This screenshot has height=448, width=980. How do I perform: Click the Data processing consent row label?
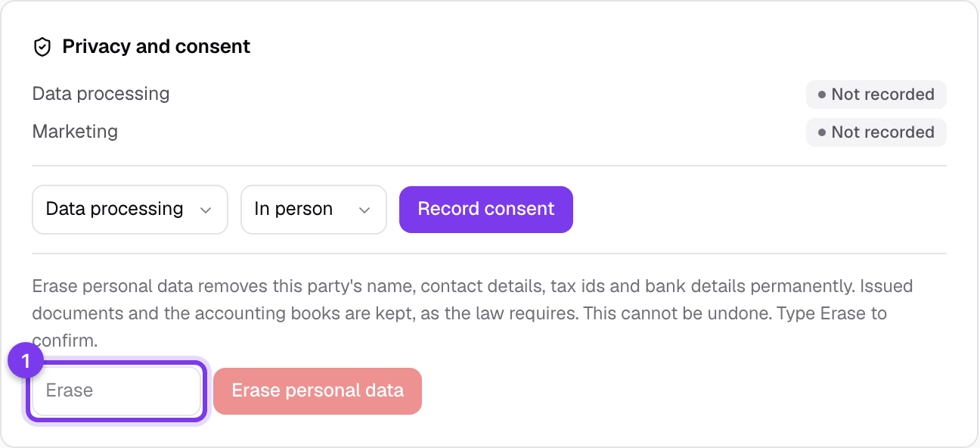coord(101,94)
